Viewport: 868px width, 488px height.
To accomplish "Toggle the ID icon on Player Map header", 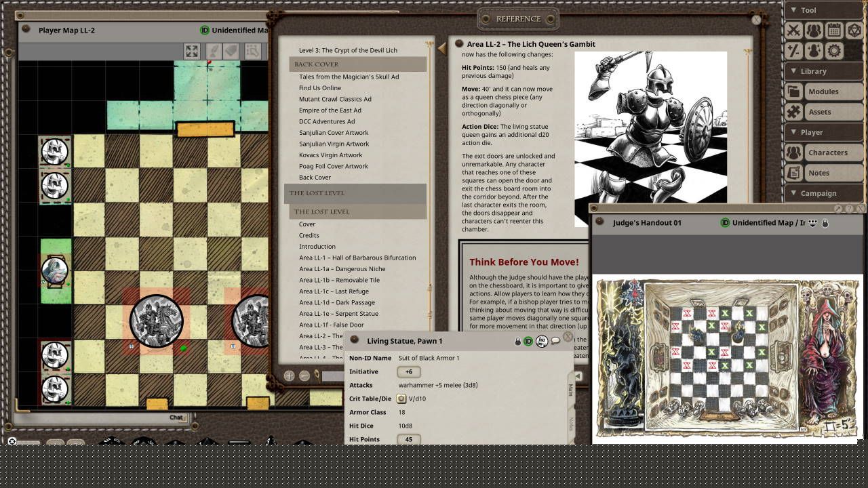I will point(205,30).
